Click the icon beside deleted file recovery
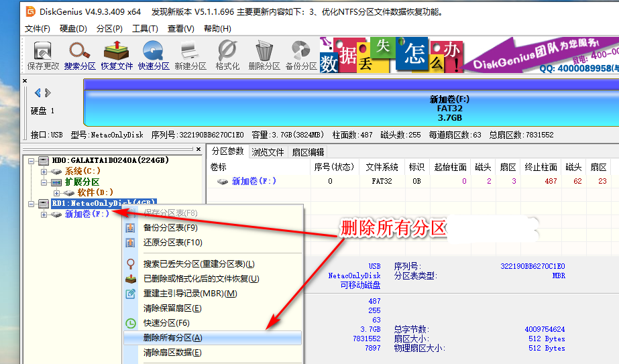 [x=130, y=279]
